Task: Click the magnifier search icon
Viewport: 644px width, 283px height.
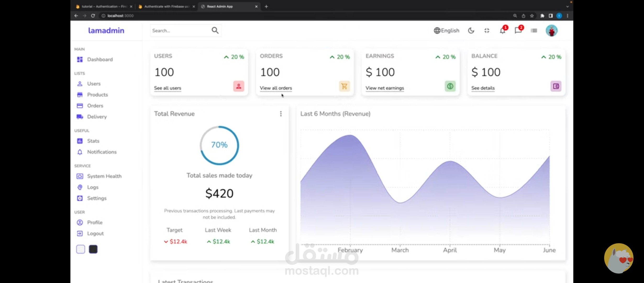Action: coord(215,30)
